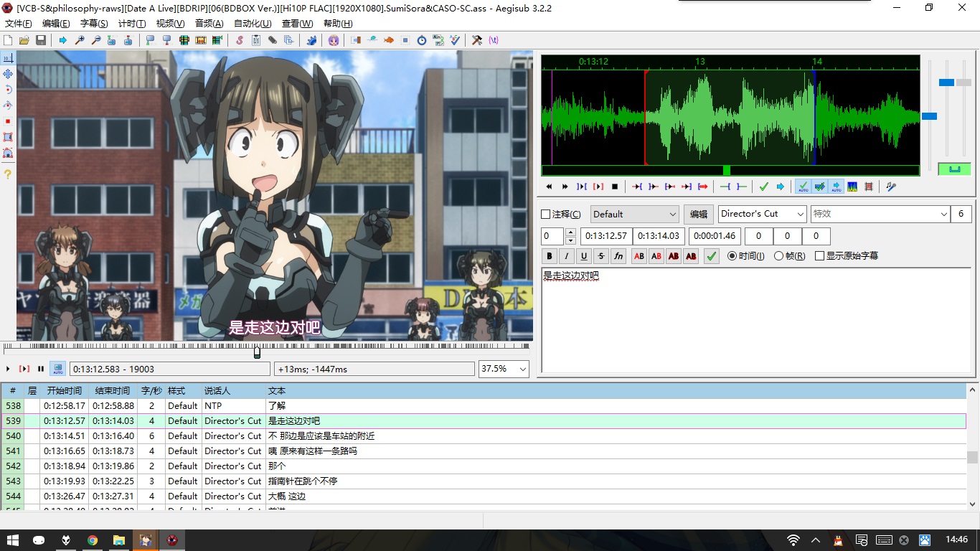Open the Director's Cut actor dropdown

click(763, 214)
